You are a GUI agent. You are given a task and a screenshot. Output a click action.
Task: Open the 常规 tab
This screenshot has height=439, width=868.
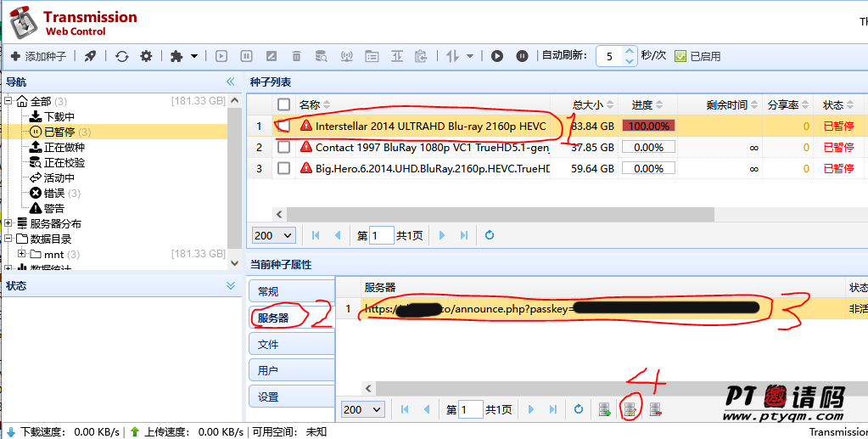pos(292,291)
